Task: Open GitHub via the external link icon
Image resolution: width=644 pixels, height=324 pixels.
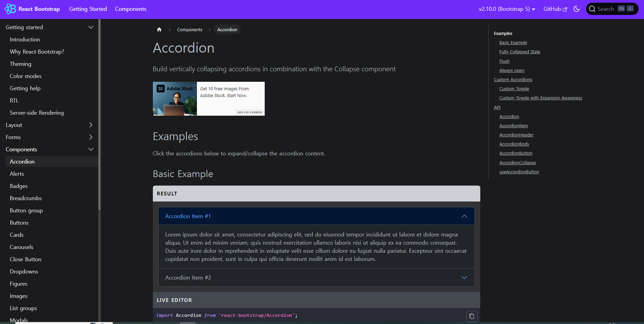Action: pos(564,9)
